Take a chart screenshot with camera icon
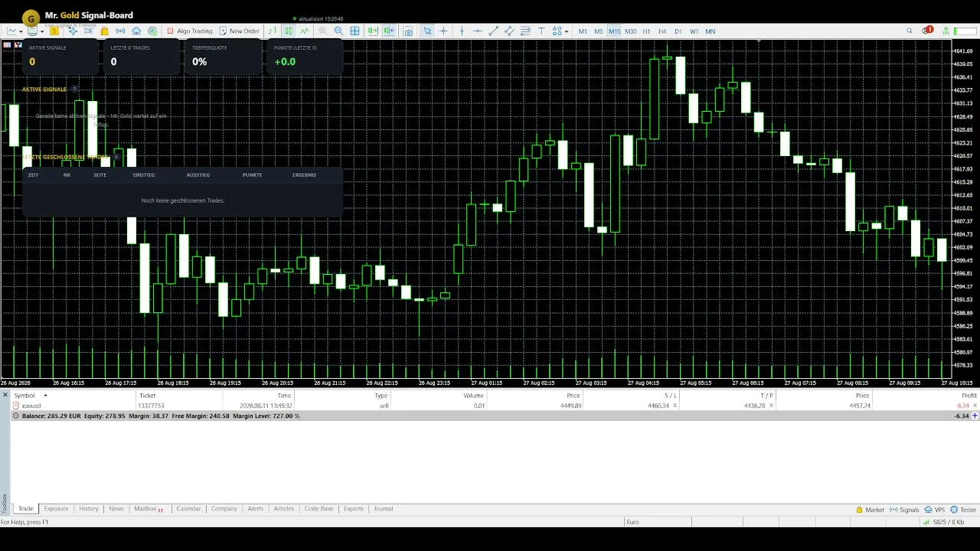The width and height of the screenshot is (980, 551). pyautogui.click(x=408, y=31)
